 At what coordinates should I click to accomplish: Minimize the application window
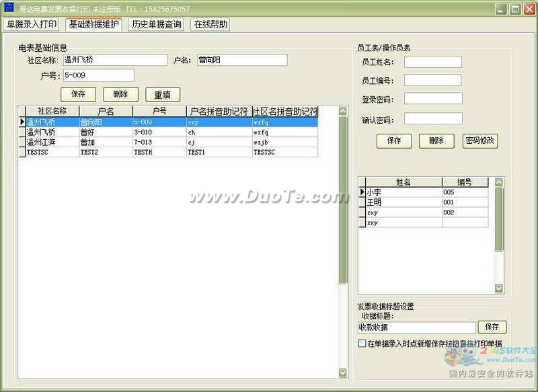point(501,9)
